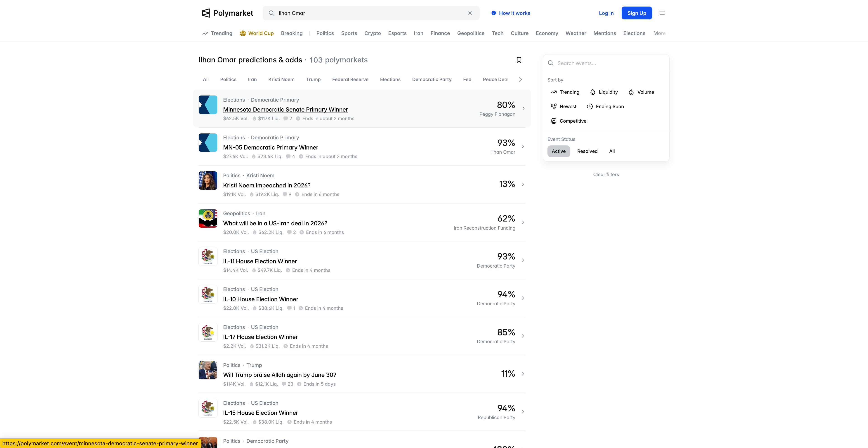Image resolution: width=868 pixels, height=448 pixels.
Task: Open Will Trump praise Allah again market
Action: coord(280,375)
